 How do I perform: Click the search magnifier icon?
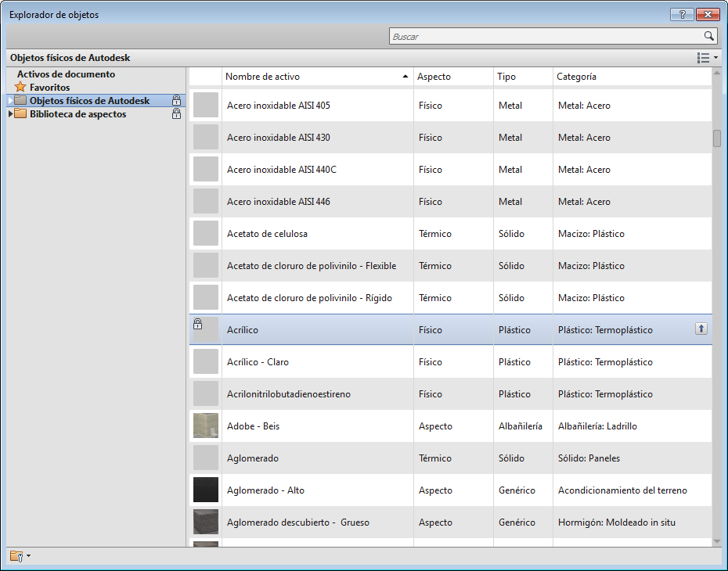click(708, 36)
